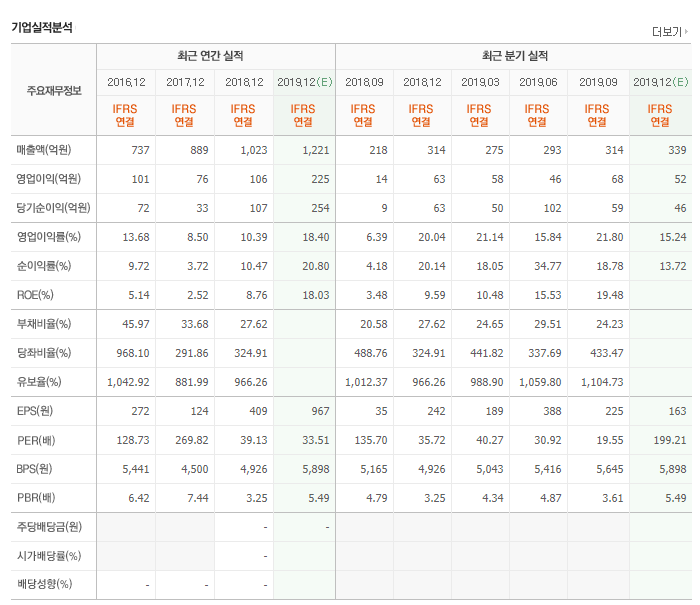700x605 pixels.
Task: Click the 영업이익률(%) row label
Action: [x=49, y=237]
